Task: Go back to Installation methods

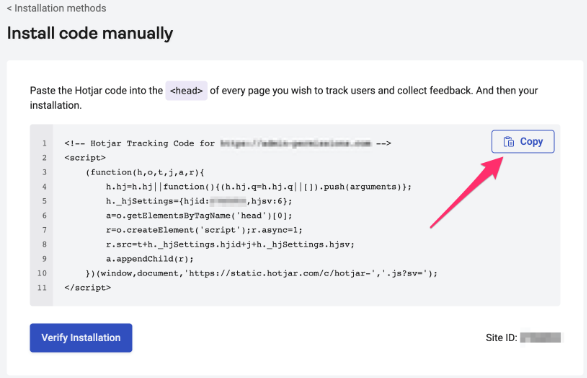Action: 57,8
